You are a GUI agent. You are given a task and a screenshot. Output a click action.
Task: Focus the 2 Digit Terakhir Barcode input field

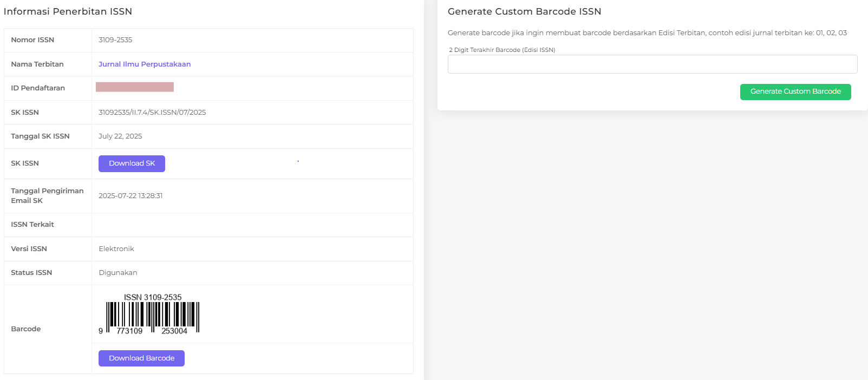click(652, 64)
